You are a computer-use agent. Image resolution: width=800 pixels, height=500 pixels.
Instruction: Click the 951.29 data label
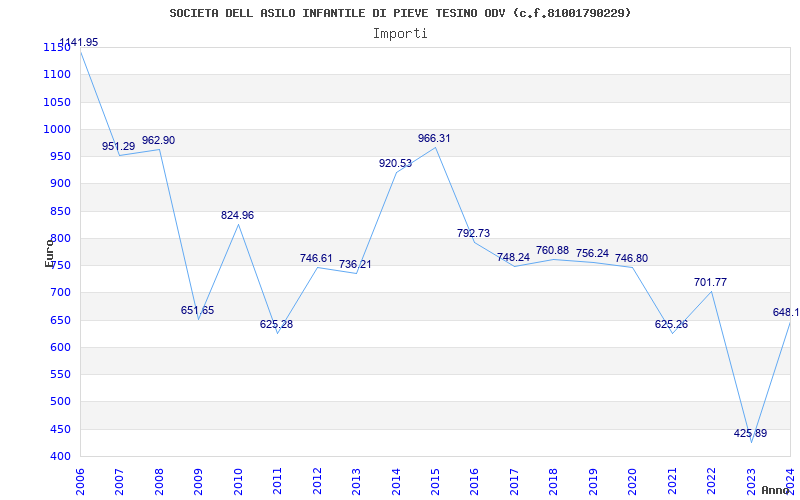pyautogui.click(x=118, y=146)
